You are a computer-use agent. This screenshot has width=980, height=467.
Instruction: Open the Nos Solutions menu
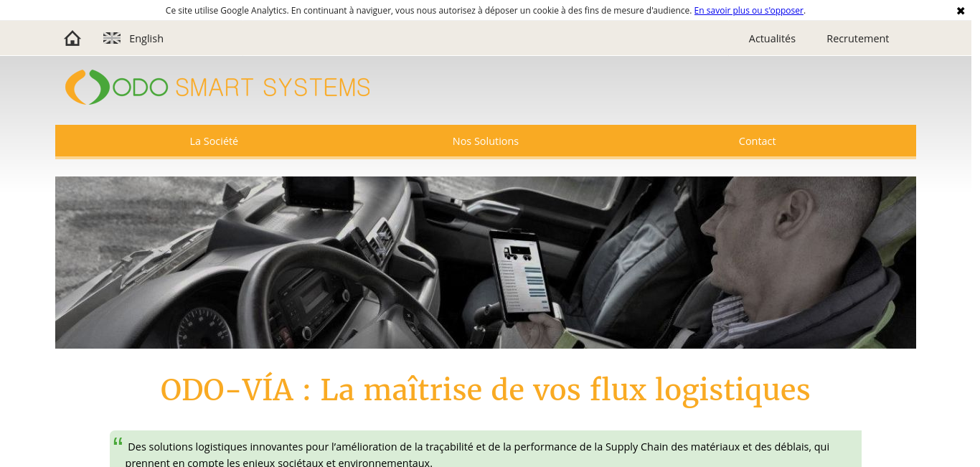(x=486, y=141)
